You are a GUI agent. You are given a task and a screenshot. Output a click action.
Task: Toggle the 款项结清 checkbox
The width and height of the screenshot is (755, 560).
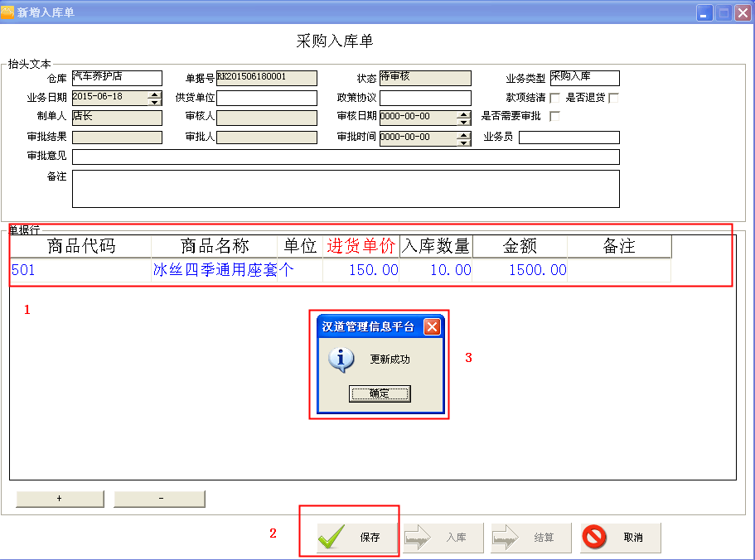click(554, 98)
